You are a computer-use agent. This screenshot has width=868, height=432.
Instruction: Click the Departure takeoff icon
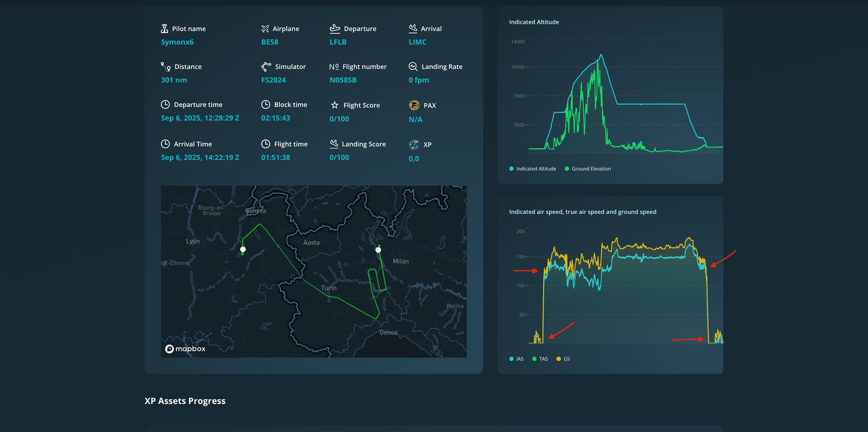(x=335, y=28)
